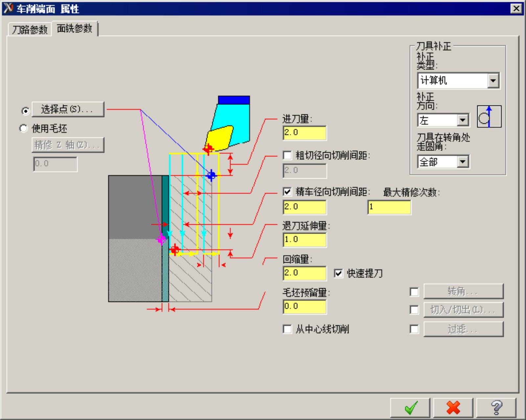Toggle the 快速提刀 checkbox

coord(338,273)
